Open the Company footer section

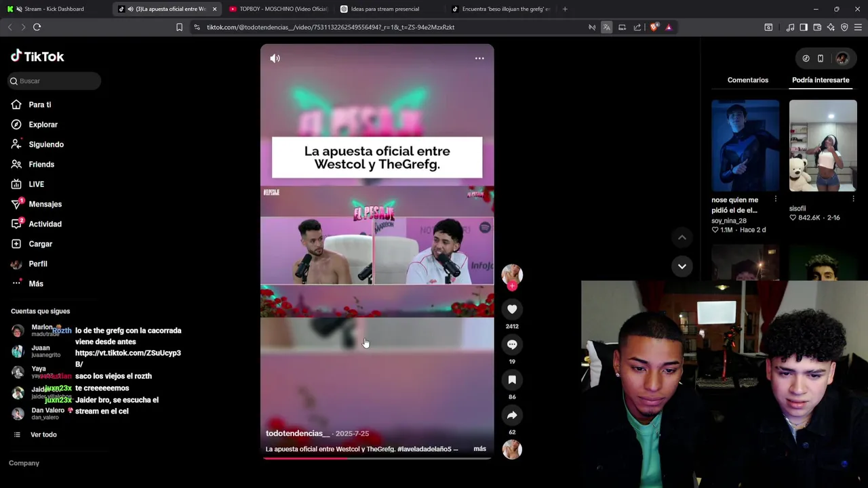tap(24, 463)
